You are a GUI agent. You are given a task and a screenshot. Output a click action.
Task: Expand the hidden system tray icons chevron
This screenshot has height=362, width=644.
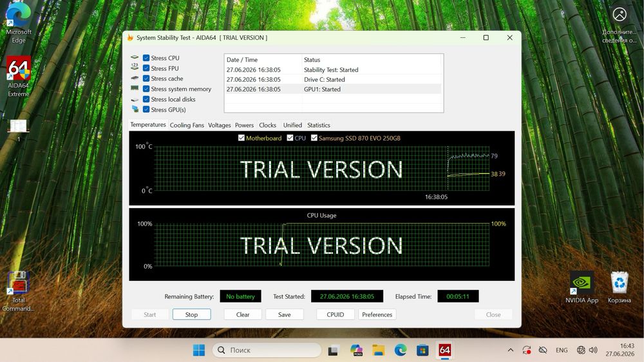(x=510, y=350)
